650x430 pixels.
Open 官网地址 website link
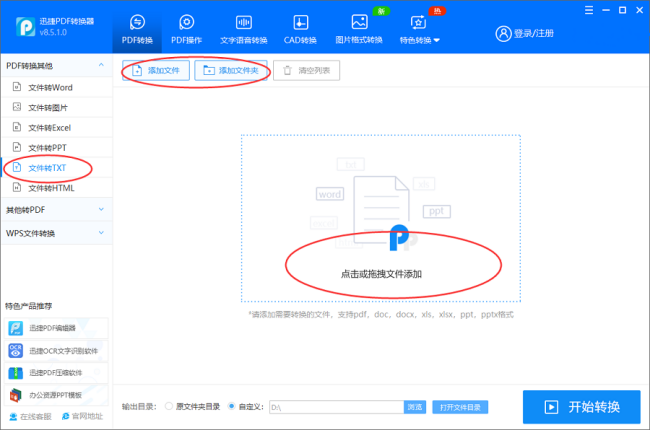[82, 416]
